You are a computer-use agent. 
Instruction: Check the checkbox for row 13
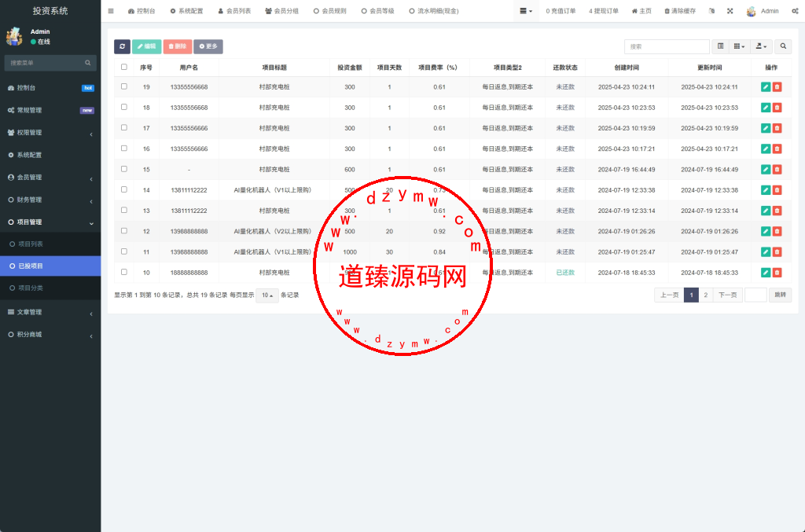pos(123,210)
